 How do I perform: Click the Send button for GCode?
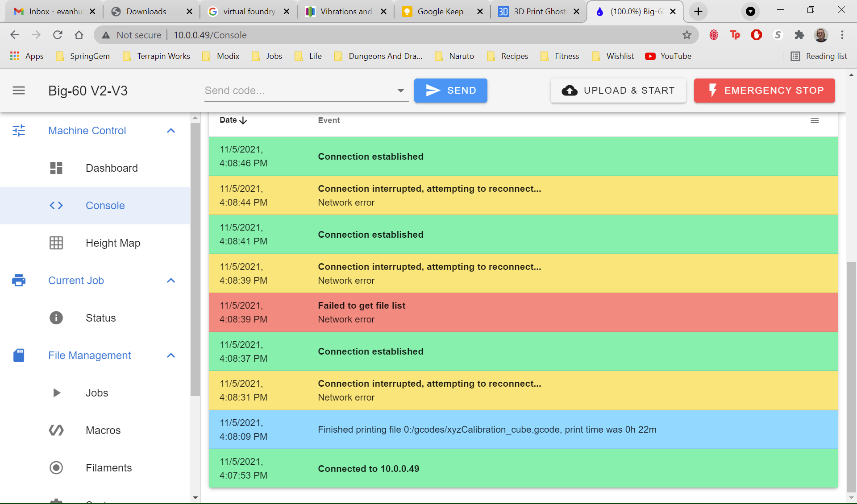451,91
